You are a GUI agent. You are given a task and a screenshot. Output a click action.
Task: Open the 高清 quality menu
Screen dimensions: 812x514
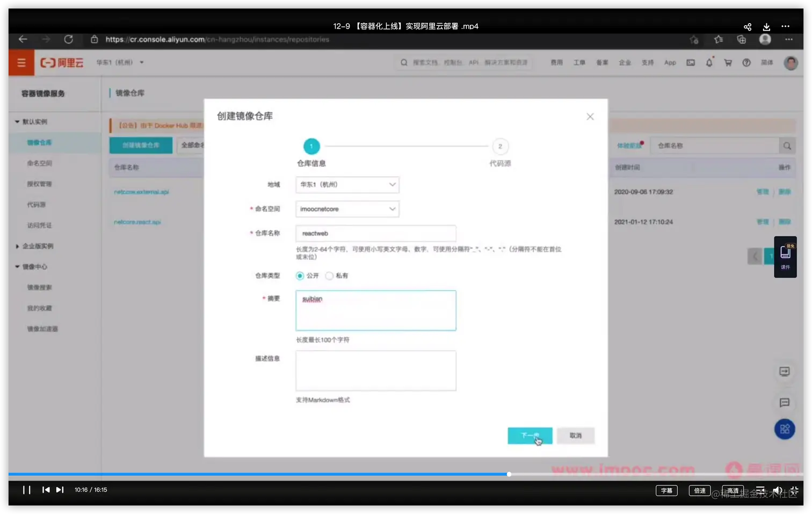[733, 490]
